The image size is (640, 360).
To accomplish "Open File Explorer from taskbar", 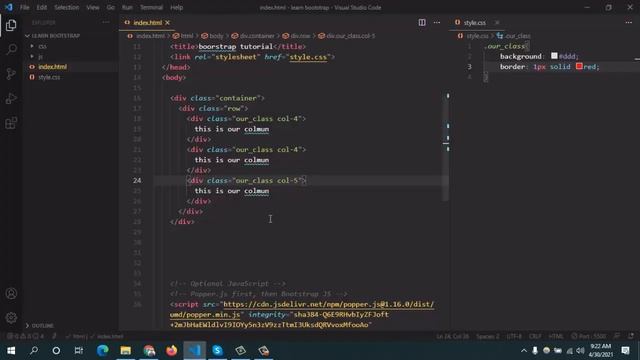I will click(x=126, y=351).
